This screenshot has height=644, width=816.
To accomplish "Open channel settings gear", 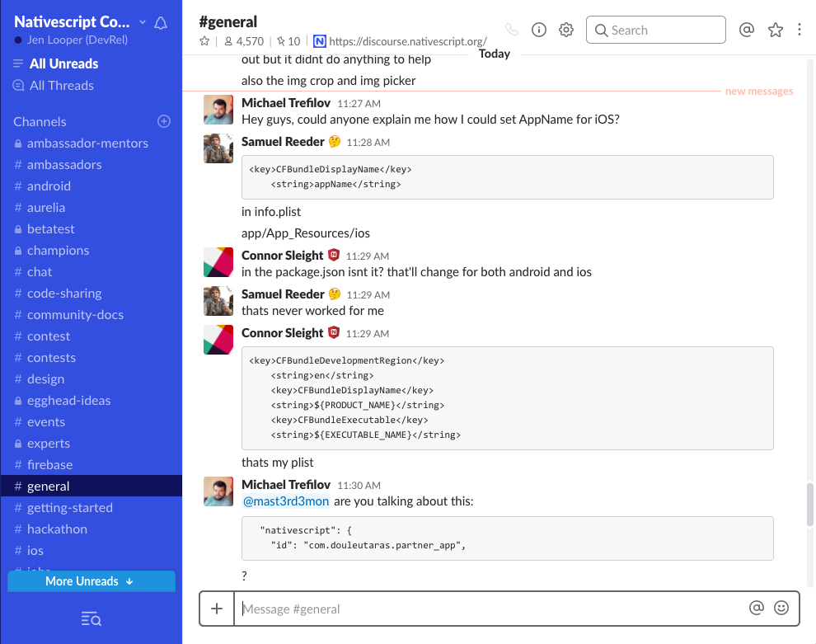I will (566, 30).
